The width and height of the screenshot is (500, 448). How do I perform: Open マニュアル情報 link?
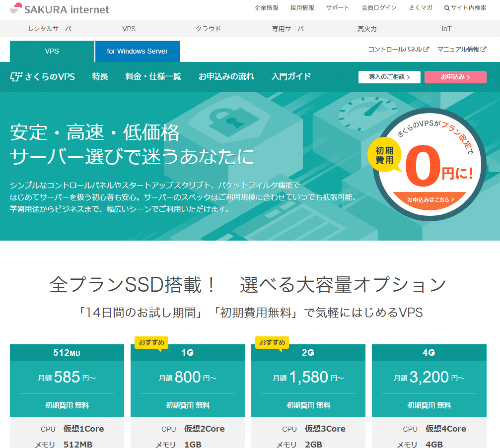pos(459,49)
